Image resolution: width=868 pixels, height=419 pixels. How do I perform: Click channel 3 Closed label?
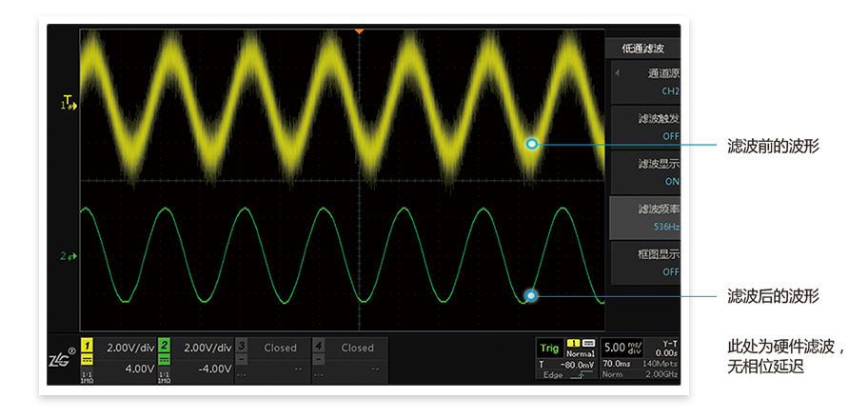point(280,349)
